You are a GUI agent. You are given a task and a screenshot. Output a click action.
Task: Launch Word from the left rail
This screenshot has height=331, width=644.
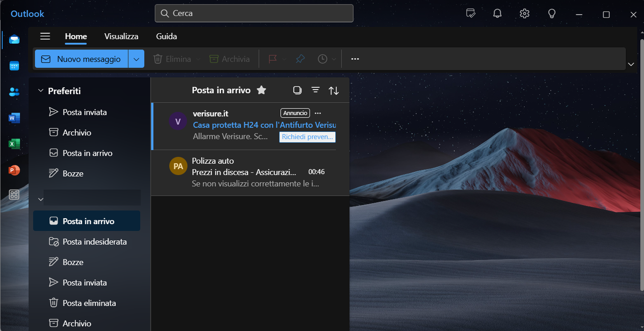coord(14,118)
